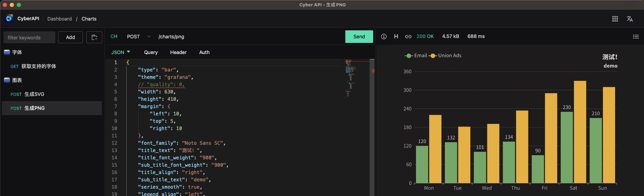This screenshot has width=644, height=196.
Task: Click the POST method label
Action: (133, 37)
